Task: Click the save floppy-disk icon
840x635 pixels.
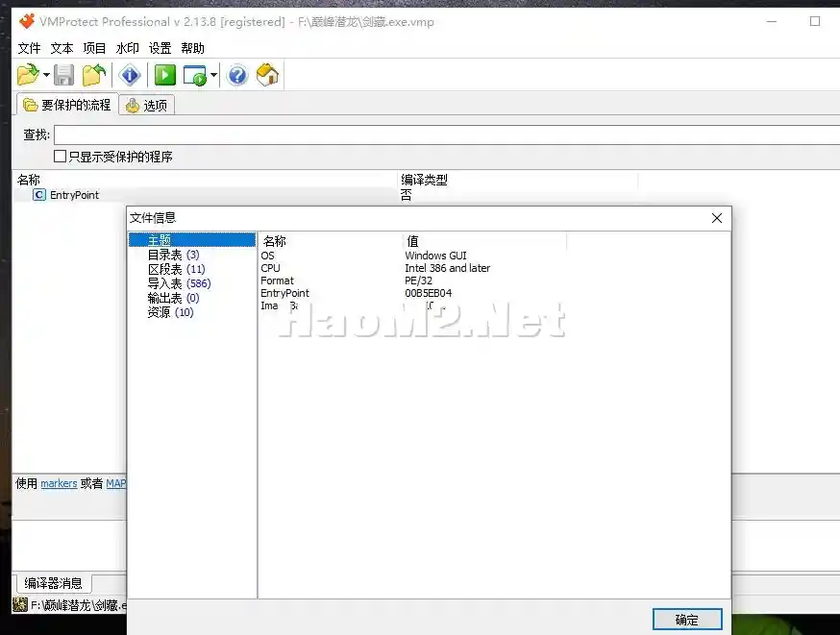Action: click(x=63, y=75)
